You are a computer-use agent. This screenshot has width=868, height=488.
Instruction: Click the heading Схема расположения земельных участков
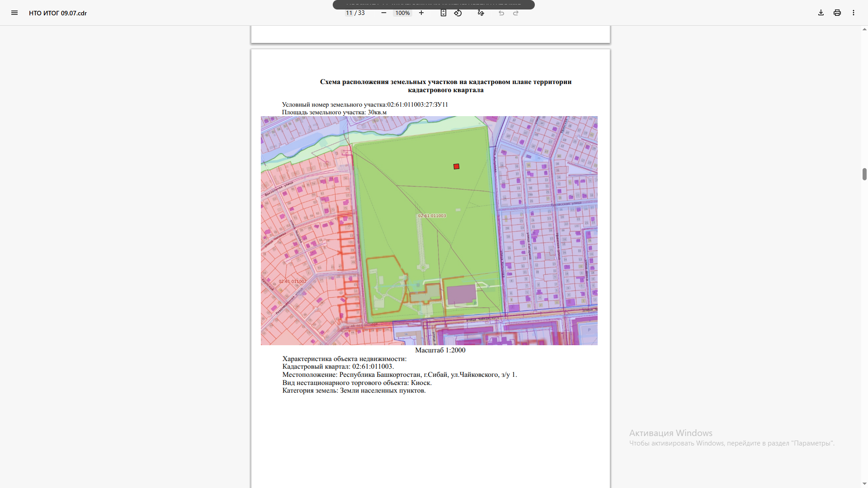(446, 86)
